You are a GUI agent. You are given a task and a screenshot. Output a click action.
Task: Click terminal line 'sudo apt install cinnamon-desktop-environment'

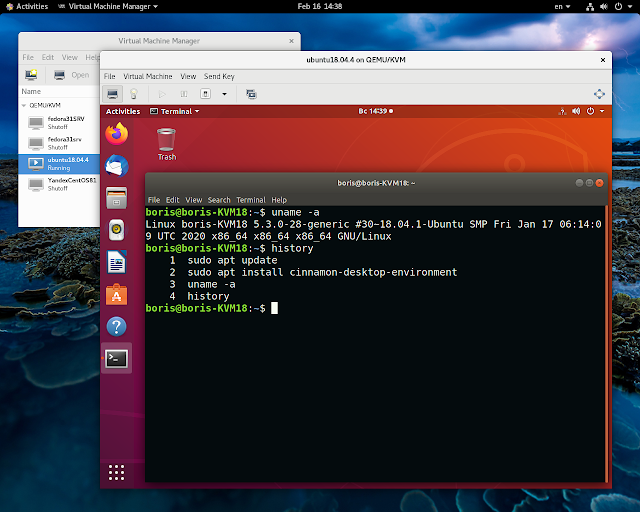[x=322, y=272]
